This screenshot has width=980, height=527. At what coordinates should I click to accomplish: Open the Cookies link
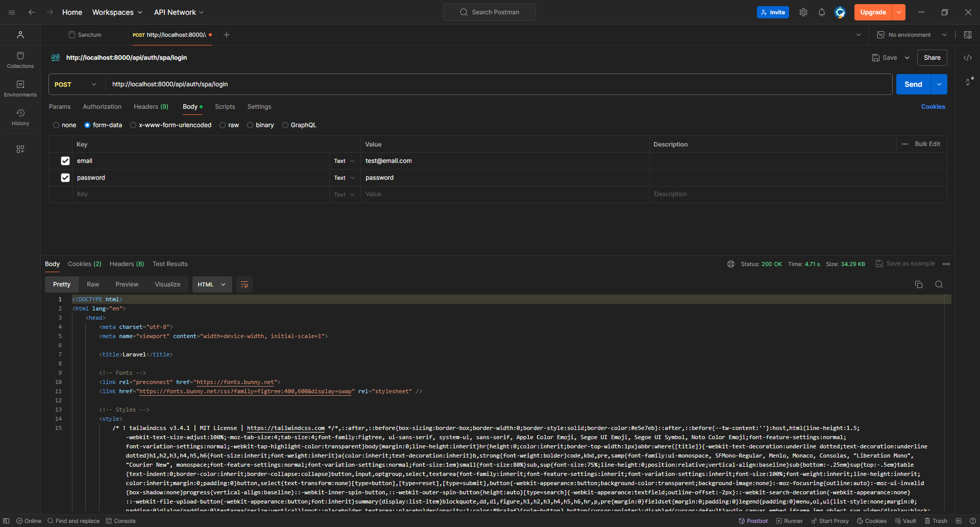[933, 107]
